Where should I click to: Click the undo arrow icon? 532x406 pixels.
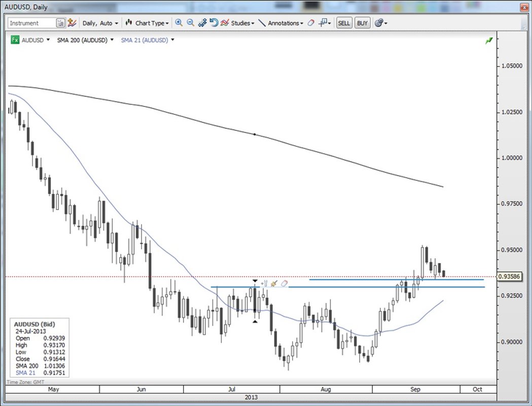pos(213,23)
